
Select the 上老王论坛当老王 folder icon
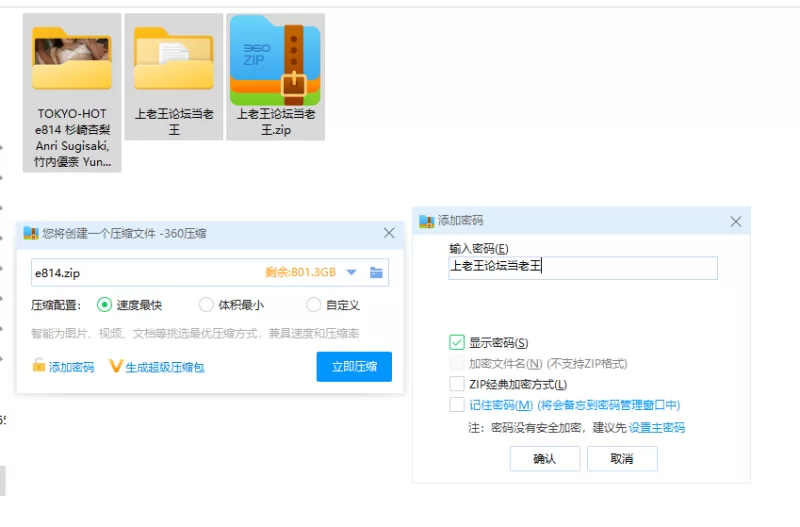click(x=173, y=60)
